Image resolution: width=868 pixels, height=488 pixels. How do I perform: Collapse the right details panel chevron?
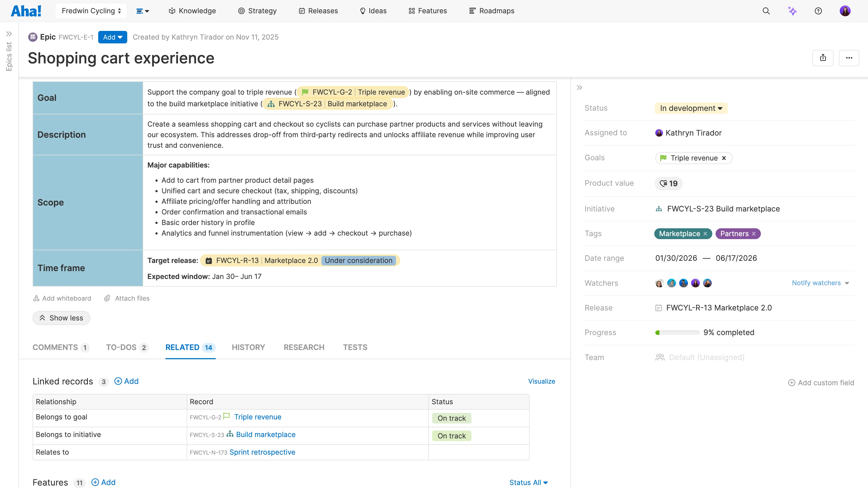pyautogui.click(x=580, y=87)
